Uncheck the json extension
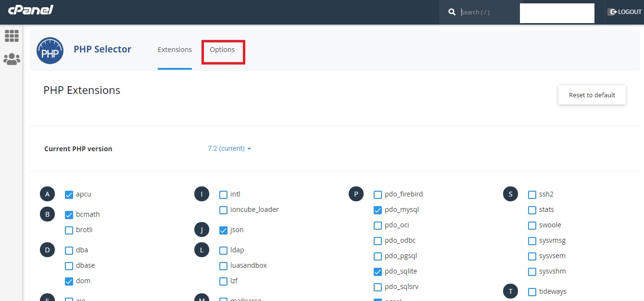The width and height of the screenshot is (644, 301). 223,230
